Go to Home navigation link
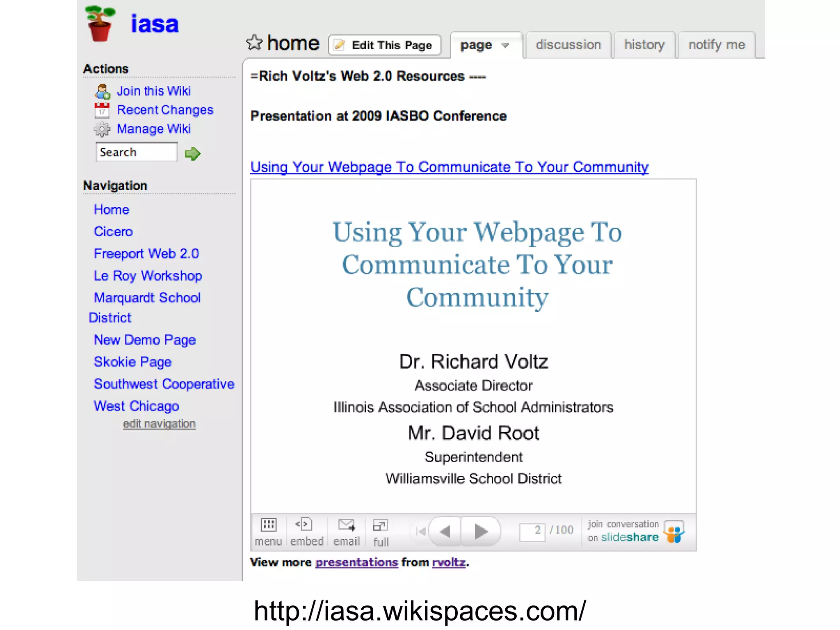 [x=112, y=210]
